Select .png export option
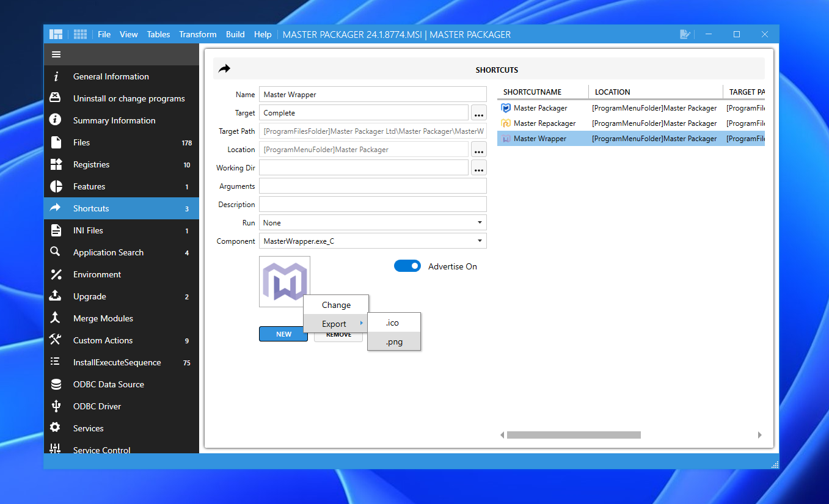Screen dimensions: 829x504 coord(394,341)
